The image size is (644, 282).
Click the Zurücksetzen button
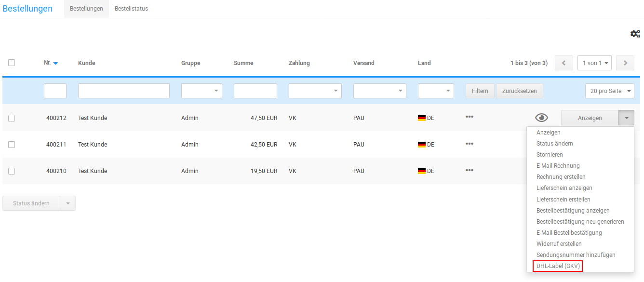(519, 91)
